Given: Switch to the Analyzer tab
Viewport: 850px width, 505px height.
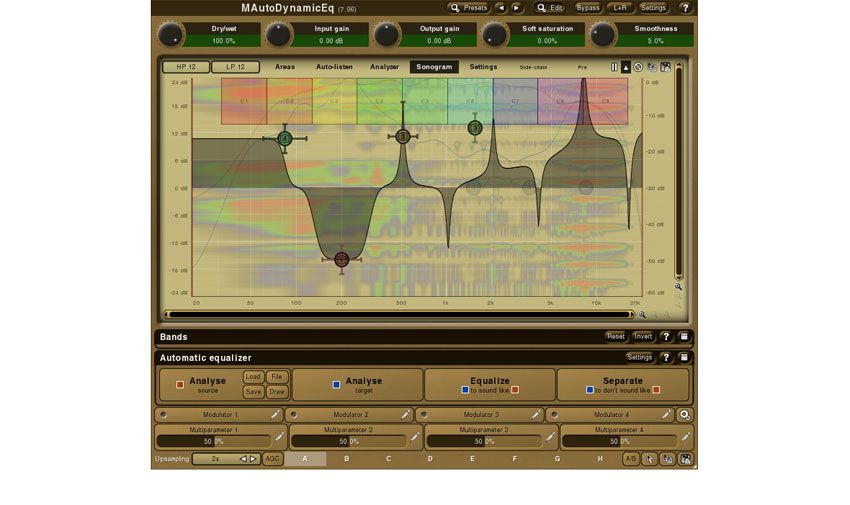Looking at the screenshot, I should (x=384, y=67).
